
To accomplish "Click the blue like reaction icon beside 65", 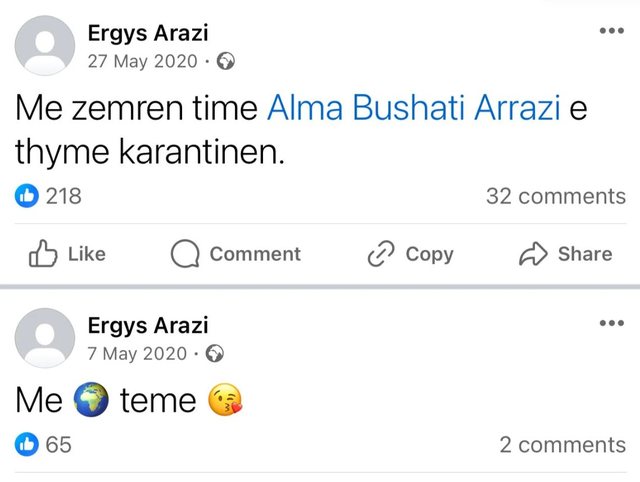I will coord(27,445).
